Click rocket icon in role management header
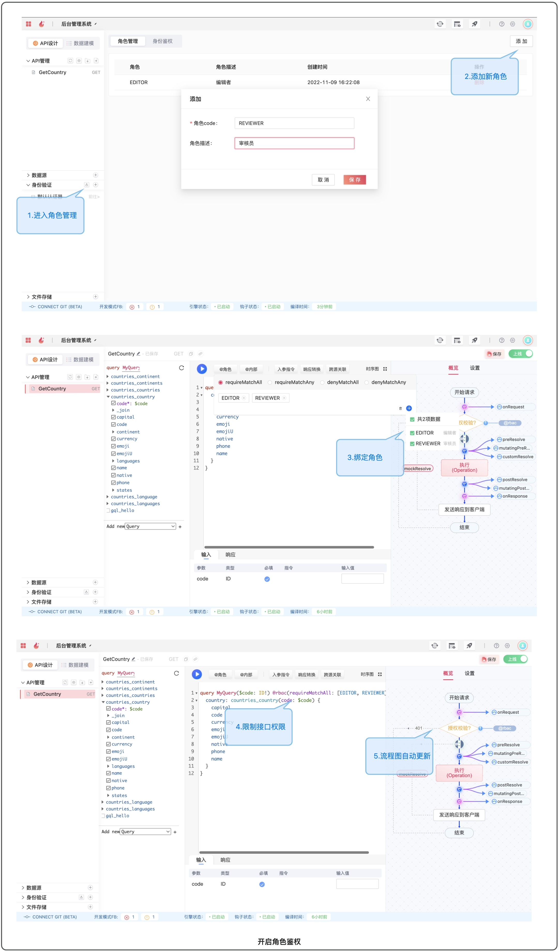This screenshot has width=560, height=952. [x=474, y=24]
